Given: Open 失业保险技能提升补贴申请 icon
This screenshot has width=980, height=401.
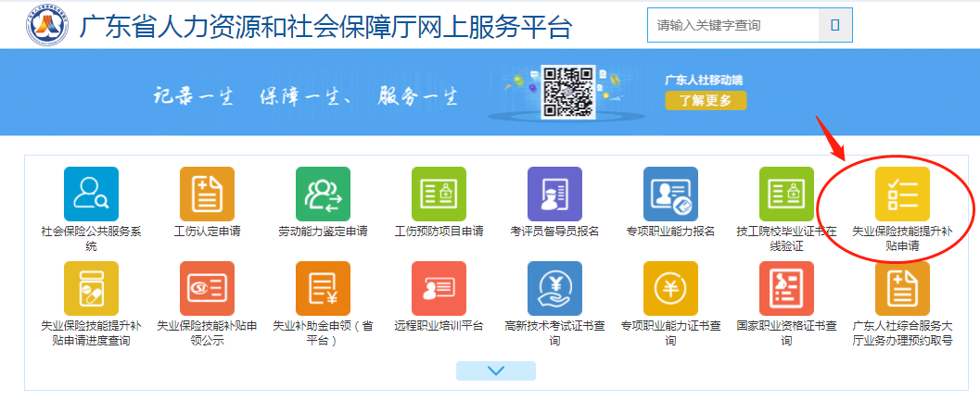Looking at the screenshot, I should click(902, 194).
